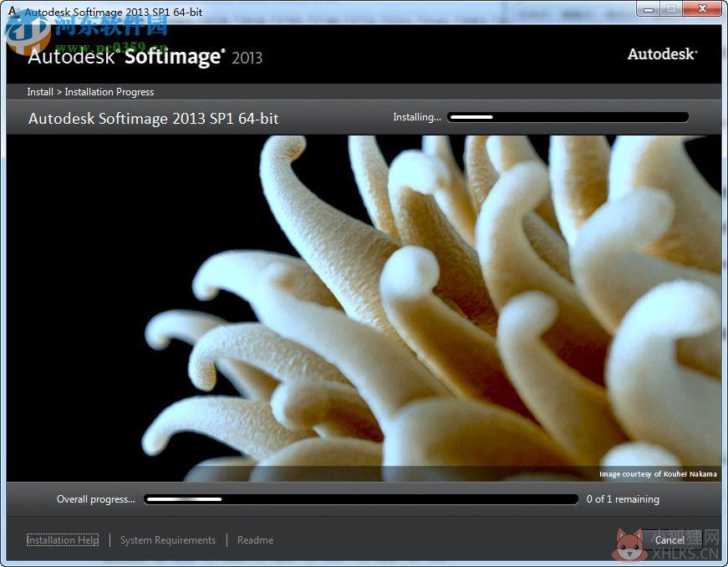Click the Autodesk logo at top right

662,54
